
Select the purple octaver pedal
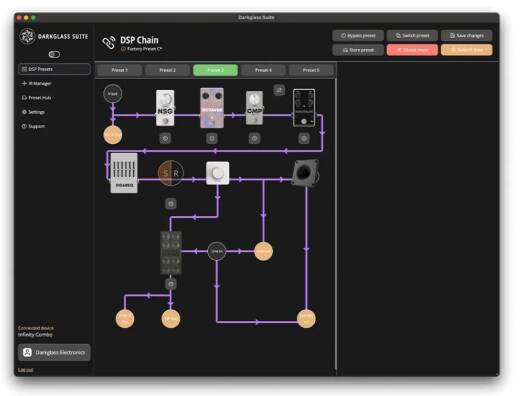pyautogui.click(x=212, y=108)
